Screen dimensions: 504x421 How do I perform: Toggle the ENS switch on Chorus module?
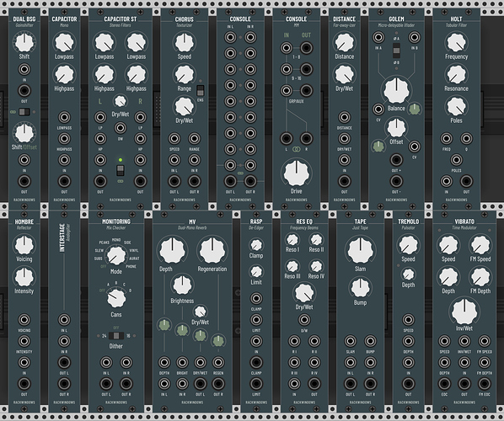201,91
